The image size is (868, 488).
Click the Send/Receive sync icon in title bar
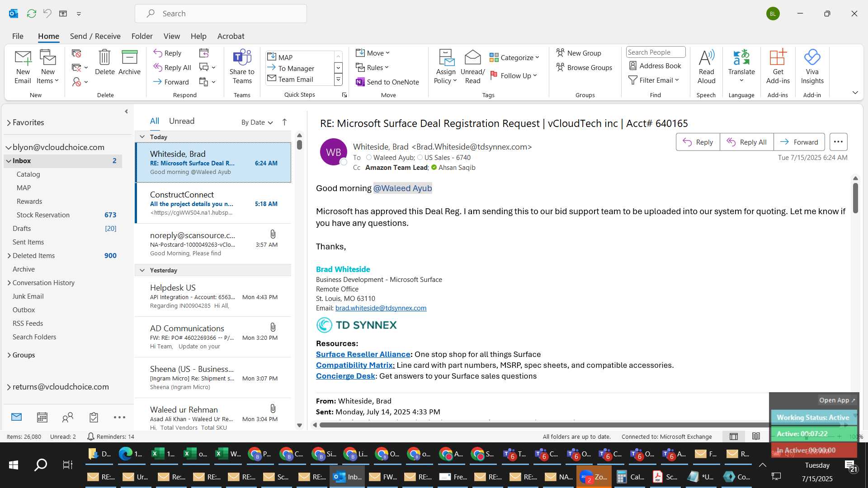click(x=31, y=14)
